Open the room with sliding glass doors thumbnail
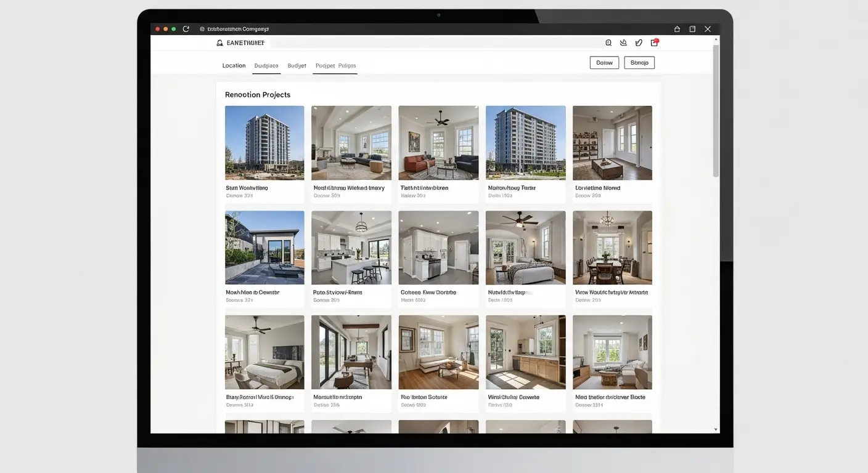868x473 pixels. [x=351, y=352]
